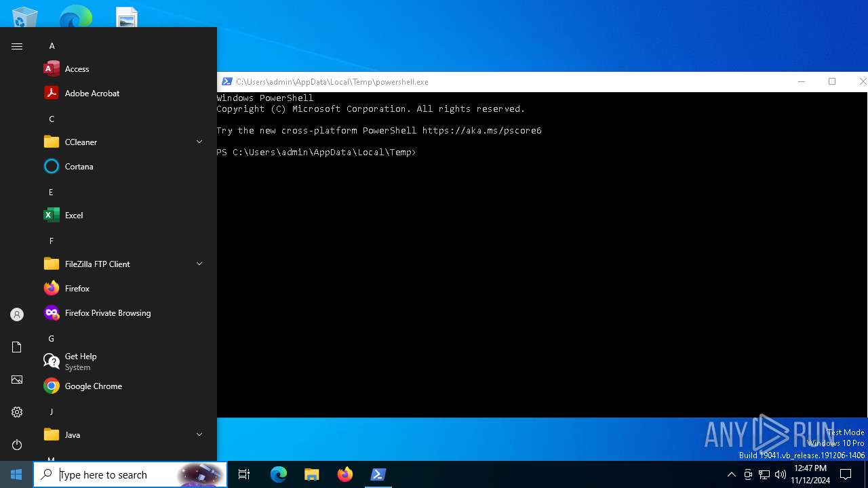Jump to letter J section header
868x488 pixels.
pyautogui.click(x=51, y=411)
